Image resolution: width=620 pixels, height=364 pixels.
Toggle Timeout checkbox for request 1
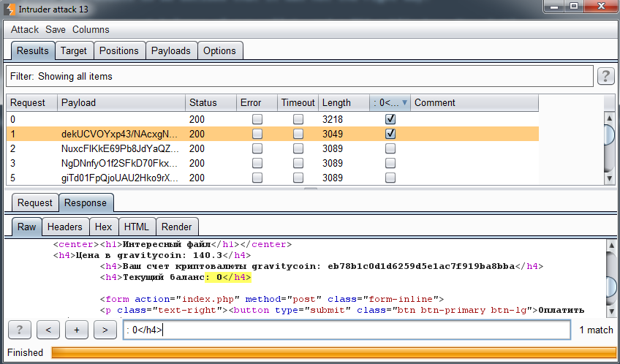click(298, 134)
